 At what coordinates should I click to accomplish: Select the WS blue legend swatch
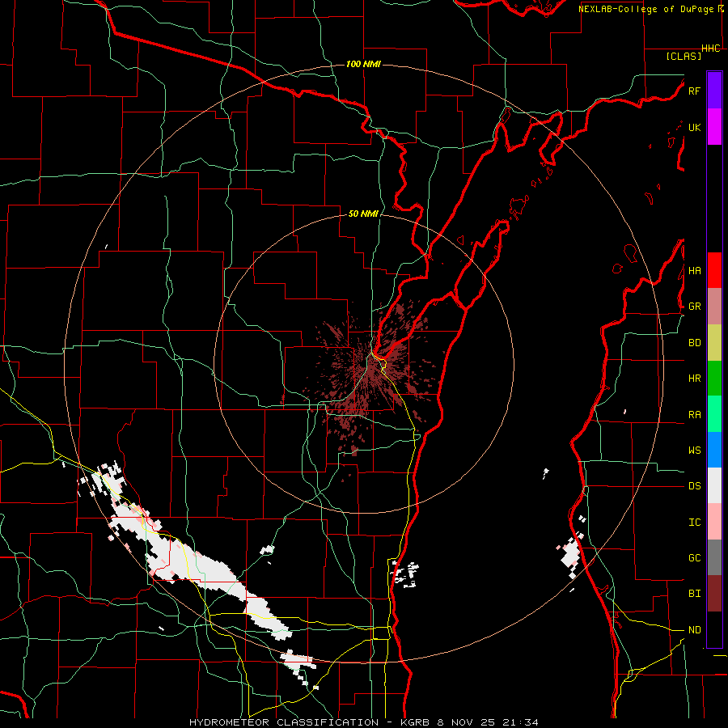coord(714,450)
